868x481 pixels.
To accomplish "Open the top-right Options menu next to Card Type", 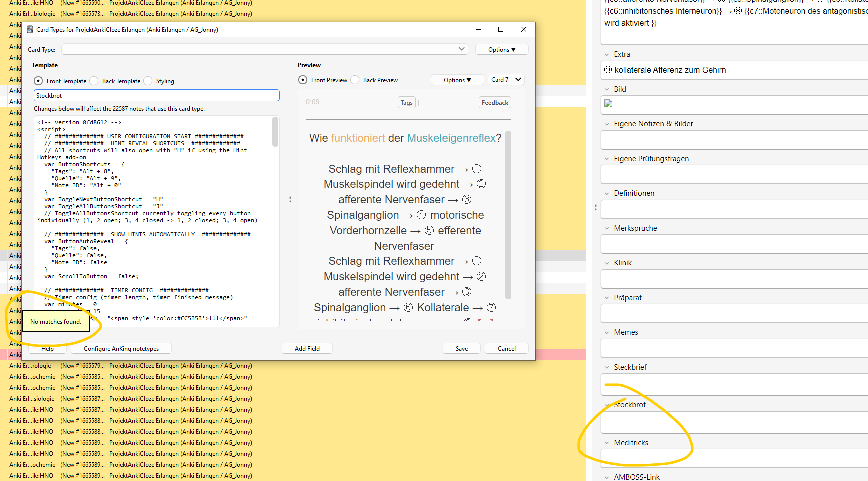I will click(501, 50).
